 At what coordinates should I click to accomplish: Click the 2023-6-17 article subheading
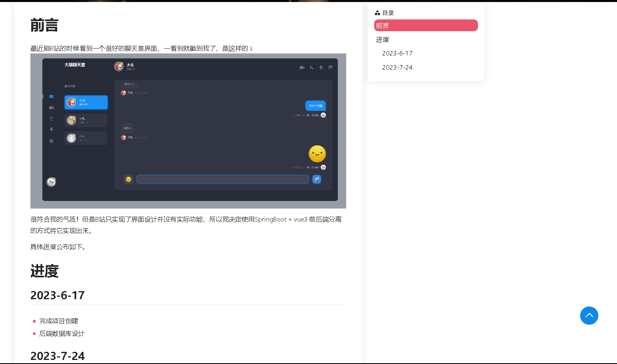[58, 295]
